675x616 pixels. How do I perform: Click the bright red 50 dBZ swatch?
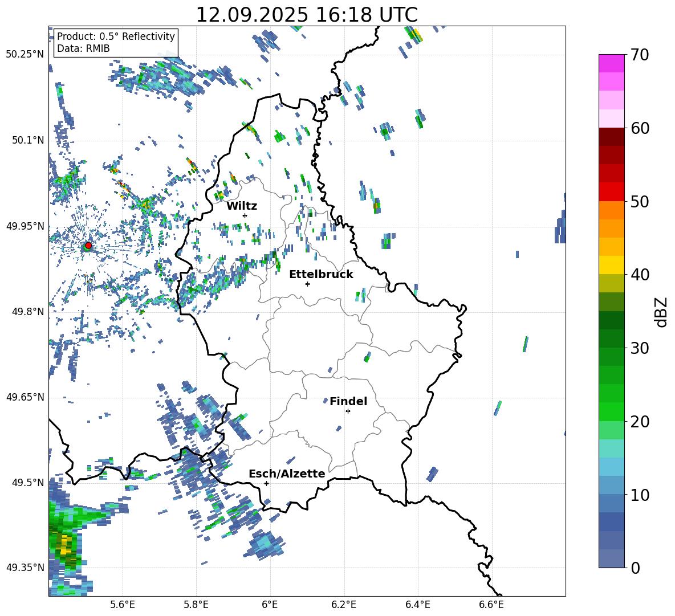(x=611, y=192)
